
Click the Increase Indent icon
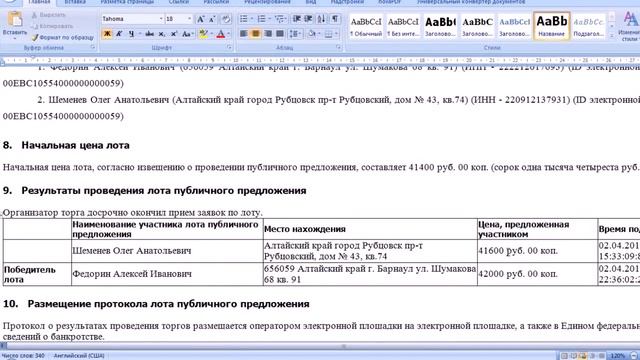pyautogui.click(x=308, y=19)
